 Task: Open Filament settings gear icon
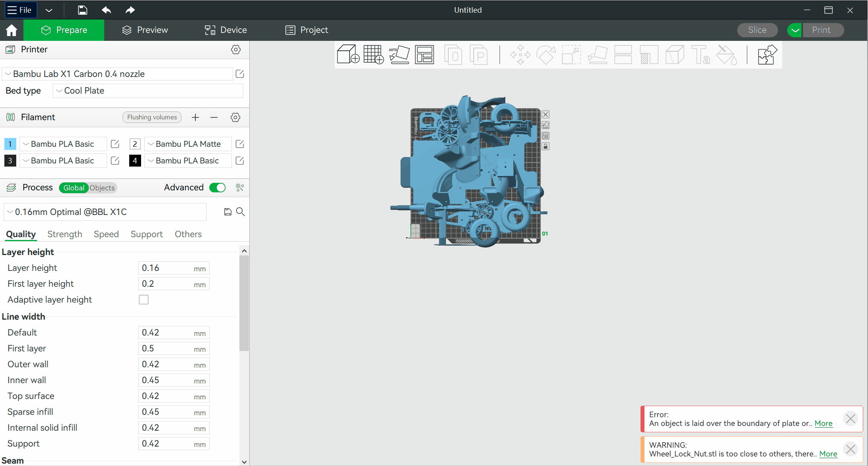pyautogui.click(x=235, y=117)
